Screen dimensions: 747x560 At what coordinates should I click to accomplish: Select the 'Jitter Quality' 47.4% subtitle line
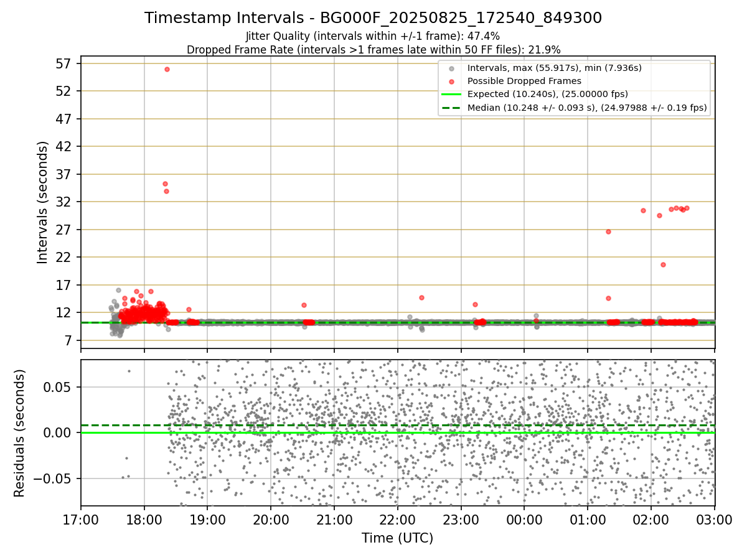point(373,37)
